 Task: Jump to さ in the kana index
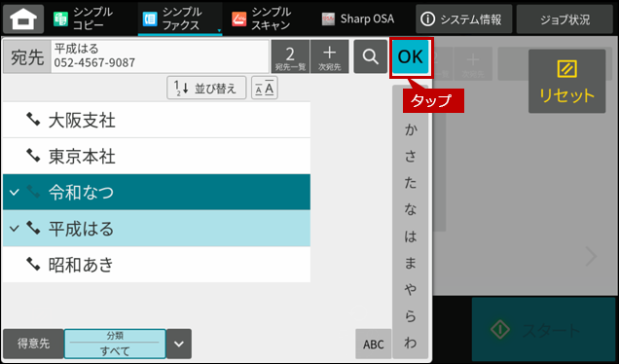[x=411, y=157]
